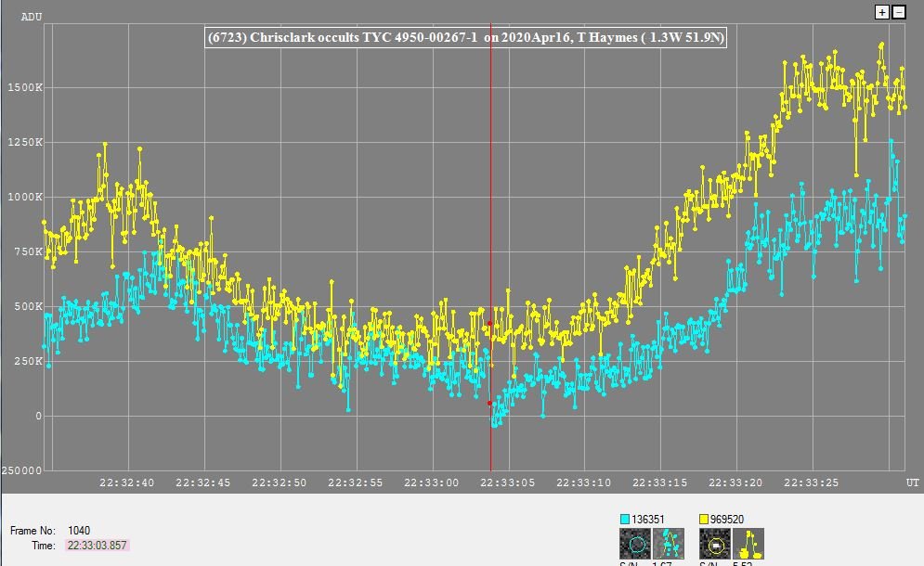Open the yellow star aperture thumbnail
Screen dimensions: 924x566
pos(714,543)
